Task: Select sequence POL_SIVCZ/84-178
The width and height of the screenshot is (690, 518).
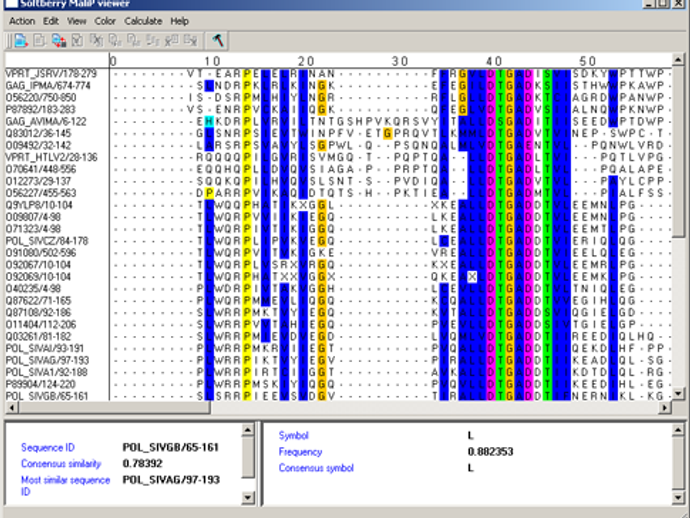Action: pos(47,241)
